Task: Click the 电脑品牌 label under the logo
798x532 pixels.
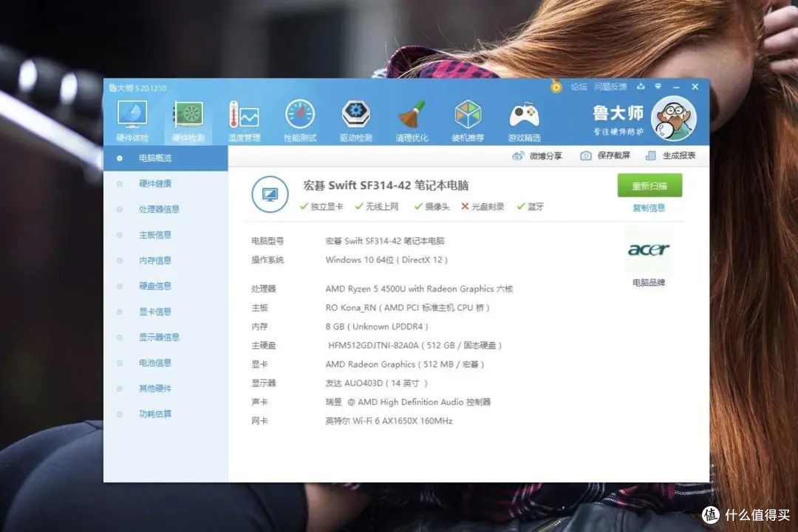Action: (x=649, y=282)
